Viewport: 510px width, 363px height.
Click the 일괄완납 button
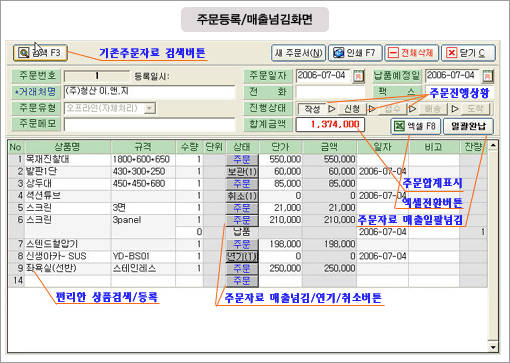pos(468,126)
